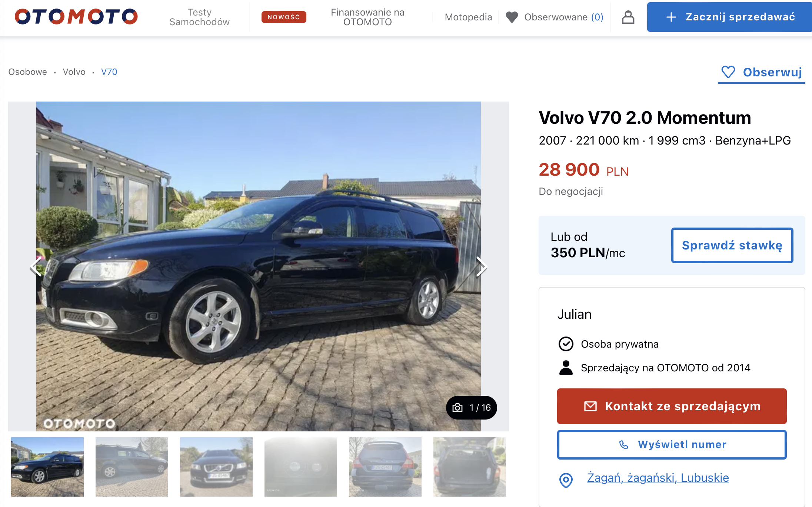Show next photo with right arrow

(x=481, y=266)
